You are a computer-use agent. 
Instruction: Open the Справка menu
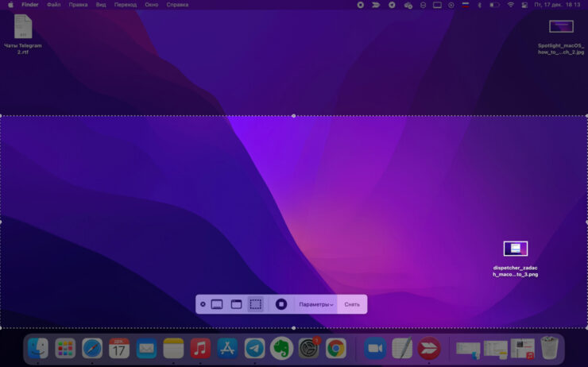point(177,5)
